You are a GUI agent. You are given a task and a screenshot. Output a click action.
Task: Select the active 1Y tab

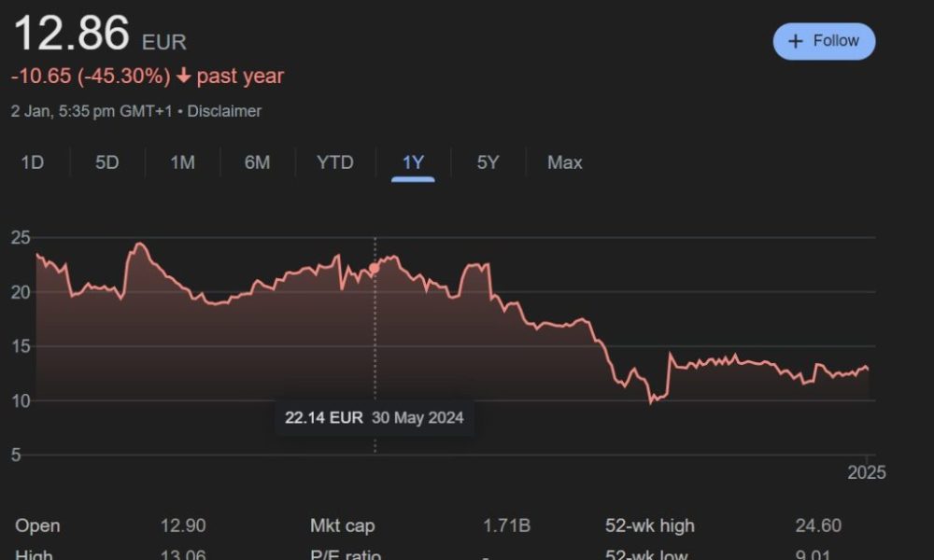point(413,162)
